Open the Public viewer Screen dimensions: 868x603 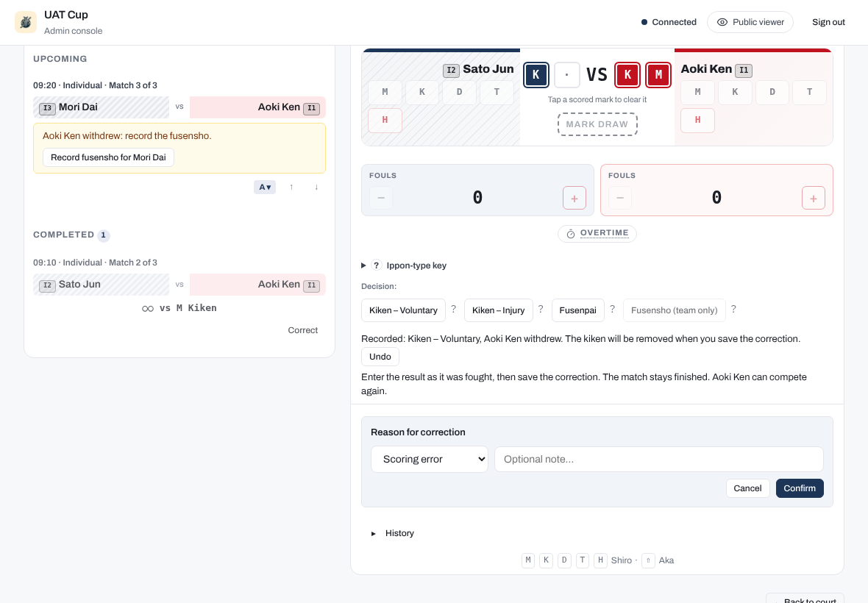750,22
